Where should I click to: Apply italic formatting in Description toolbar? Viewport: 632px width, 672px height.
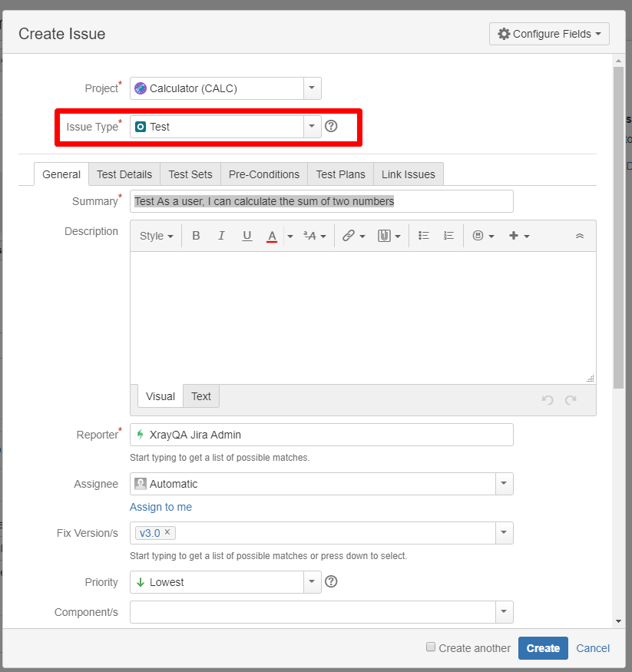(x=221, y=236)
